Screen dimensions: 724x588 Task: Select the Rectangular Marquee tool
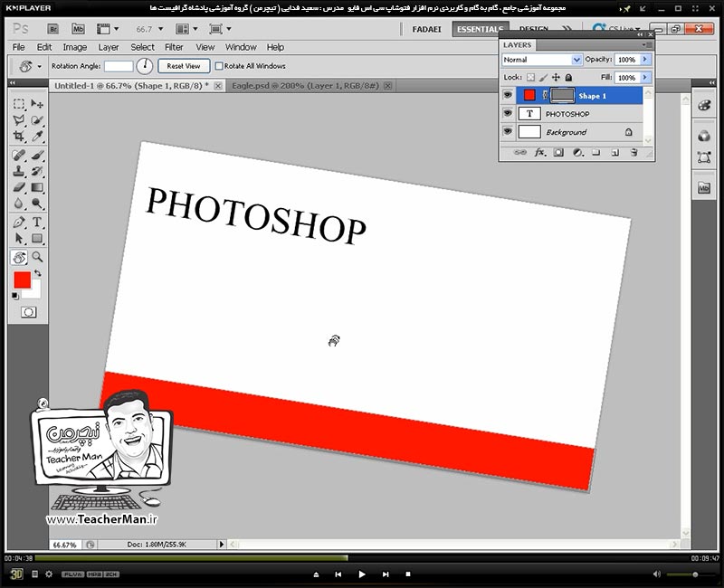(x=19, y=104)
